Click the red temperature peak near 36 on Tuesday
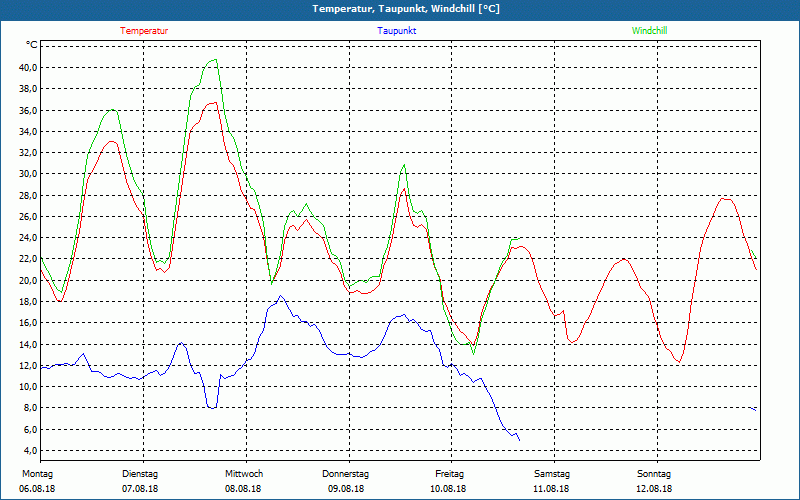Screen dimensions: 800x500 pyautogui.click(x=214, y=103)
